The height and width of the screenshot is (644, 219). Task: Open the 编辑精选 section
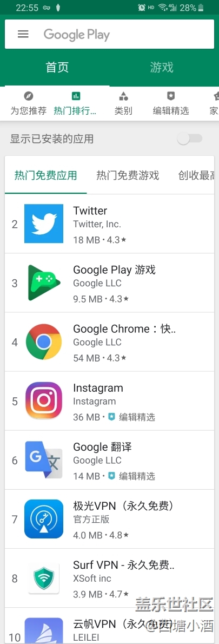(171, 103)
